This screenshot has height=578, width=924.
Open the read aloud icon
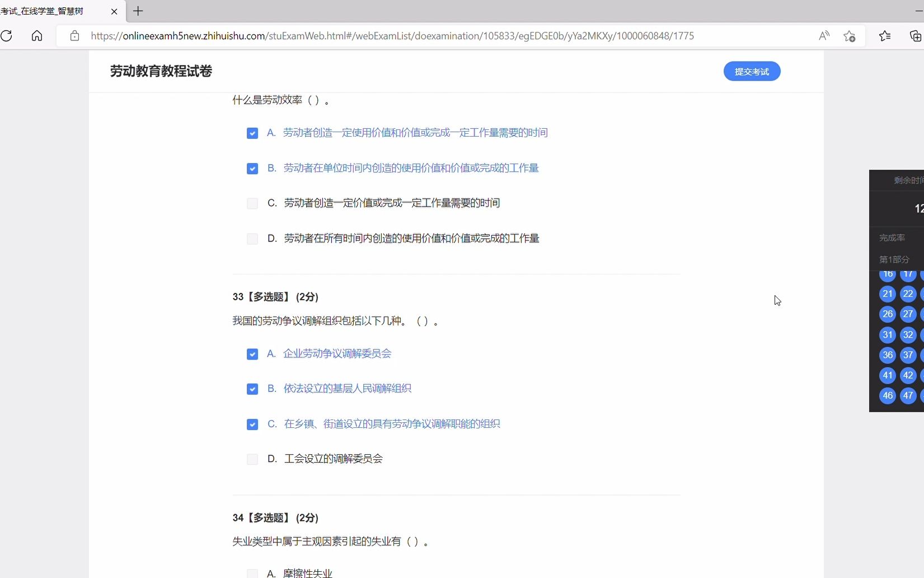tap(824, 36)
